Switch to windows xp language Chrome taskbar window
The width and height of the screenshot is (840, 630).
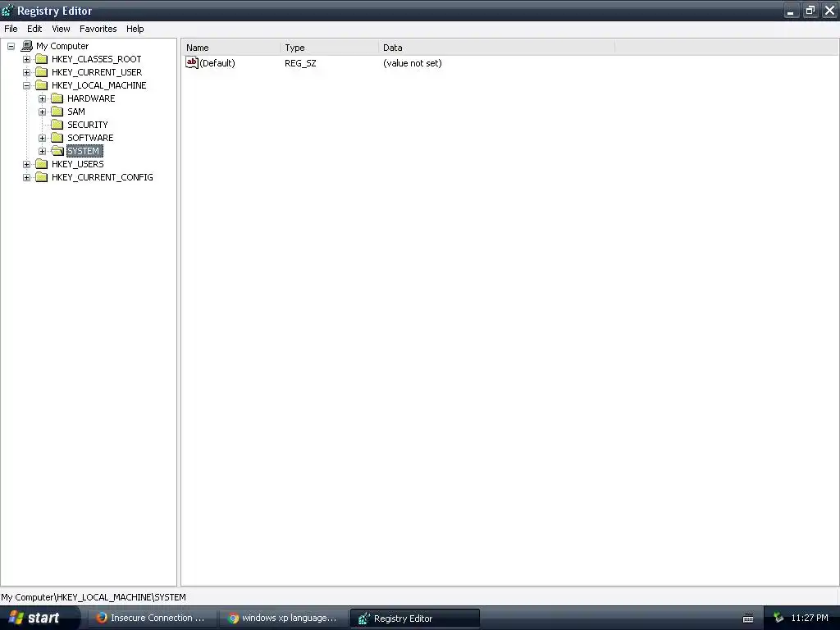click(x=283, y=618)
